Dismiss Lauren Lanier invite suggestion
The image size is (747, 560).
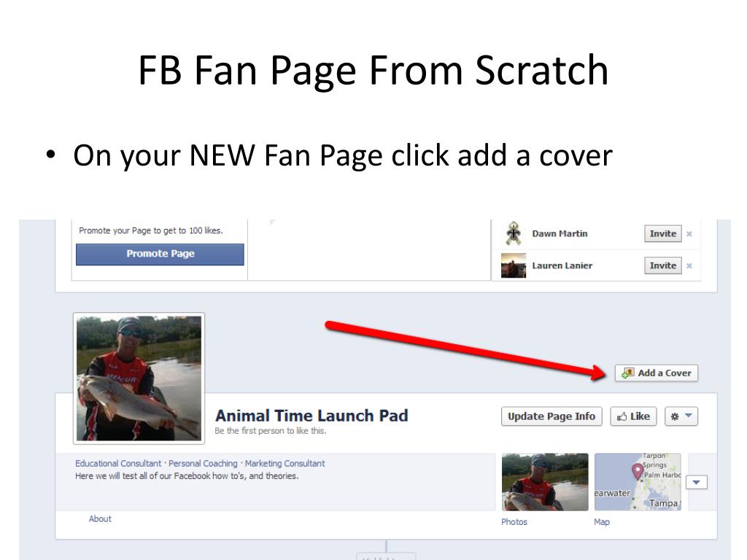[689, 265]
